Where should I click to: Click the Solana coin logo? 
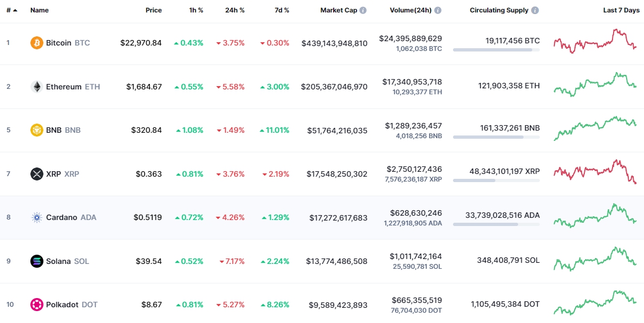pos(36,261)
